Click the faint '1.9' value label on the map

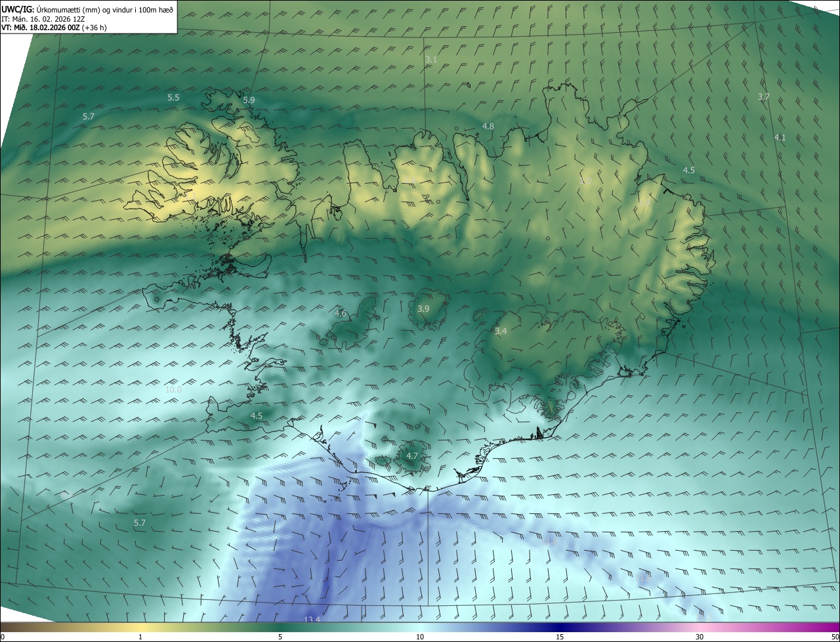(x=644, y=203)
